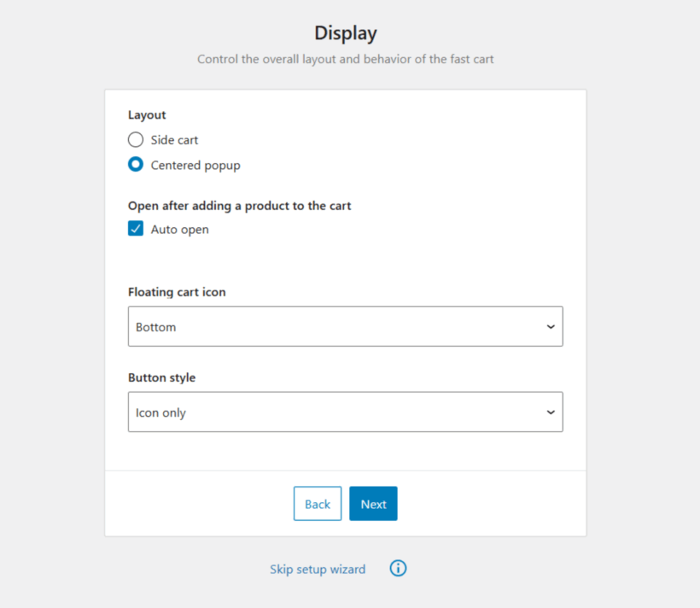Click the chevron on the Button style dropdown
Viewport: 700px width, 608px height.
tap(551, 412)
